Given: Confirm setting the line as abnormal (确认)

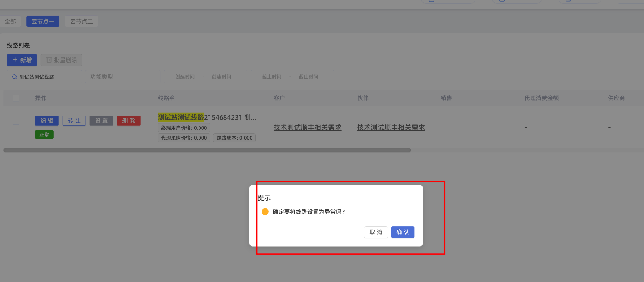Looking at the screenshot, I should tap(403, 232).
